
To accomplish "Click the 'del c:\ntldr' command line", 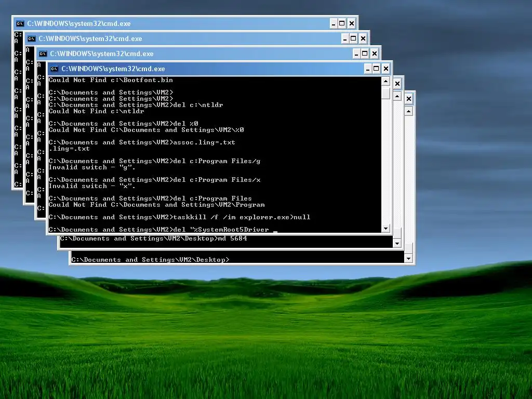I will [136, 105].
